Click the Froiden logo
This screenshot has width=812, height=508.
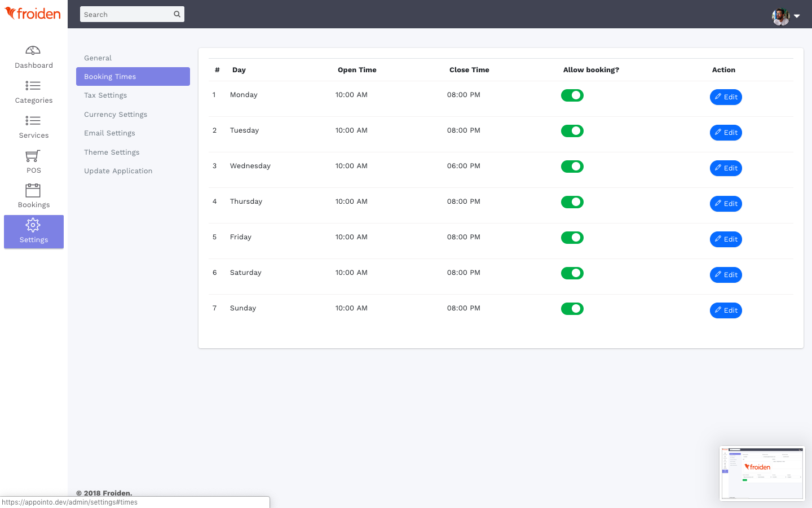pos(33,14)
